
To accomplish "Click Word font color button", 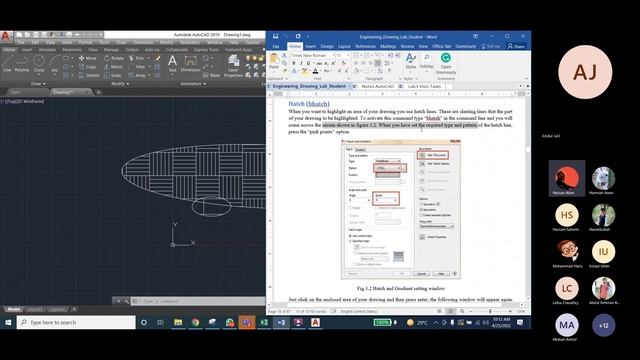I will pyautogui.click(x=315, y=71).
